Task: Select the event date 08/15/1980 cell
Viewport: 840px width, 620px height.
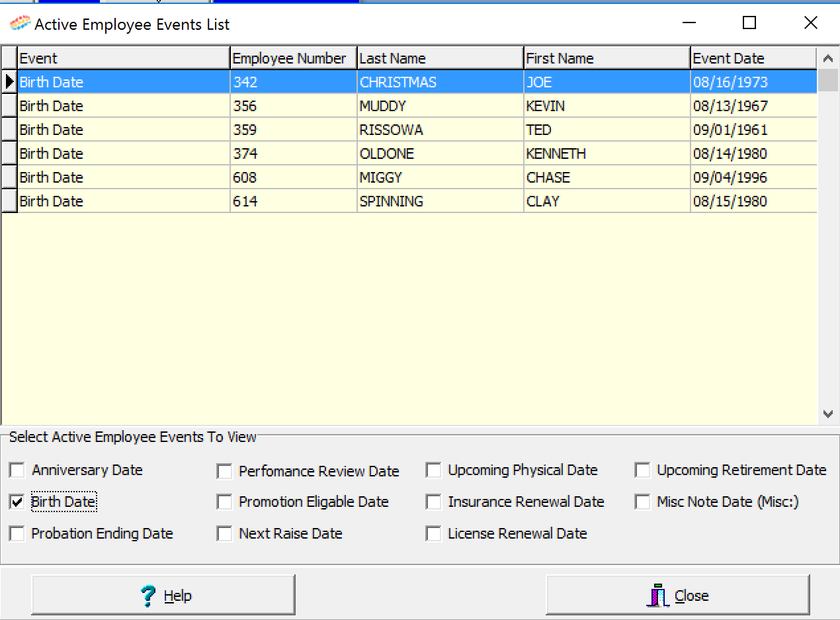Action: point(754,201)
